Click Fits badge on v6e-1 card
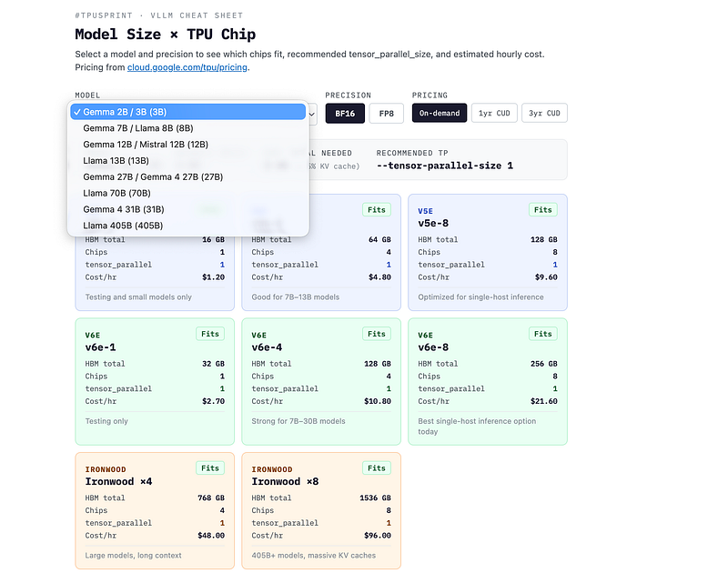Image resolution: width=728 pixels, height=583 pixels. 210,334
